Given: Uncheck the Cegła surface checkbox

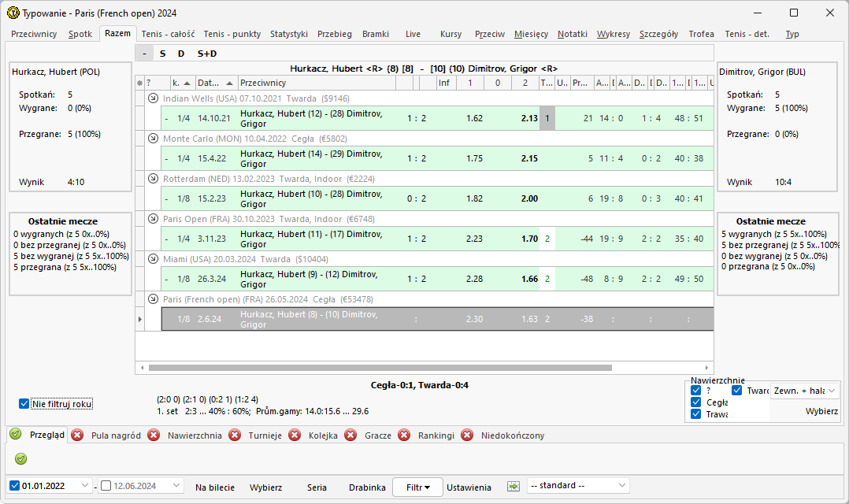Looking at the screenshot, I should coord(696,402).
